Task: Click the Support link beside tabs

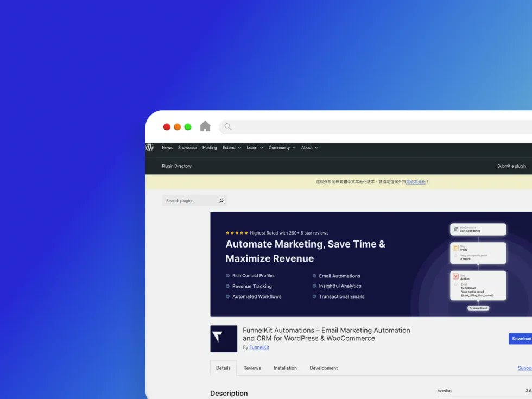Action: 525,368
